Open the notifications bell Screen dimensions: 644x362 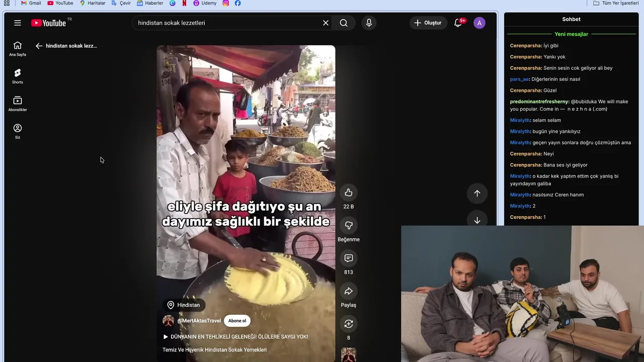(458, 23)
